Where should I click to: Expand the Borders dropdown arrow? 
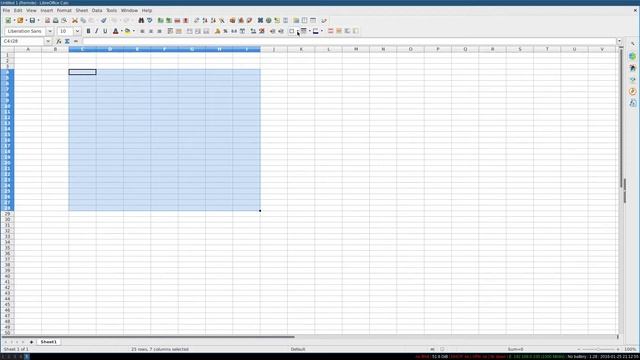coord(298,31)
